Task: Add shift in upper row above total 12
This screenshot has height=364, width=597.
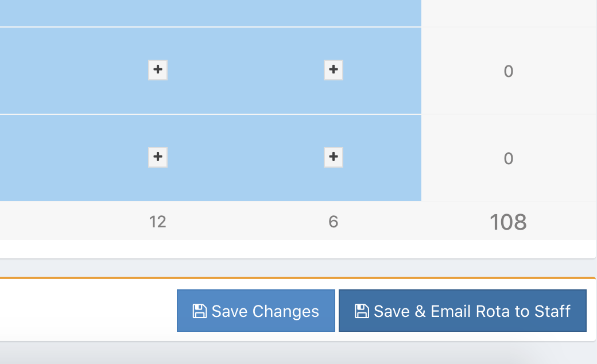Action: [158, 70]
